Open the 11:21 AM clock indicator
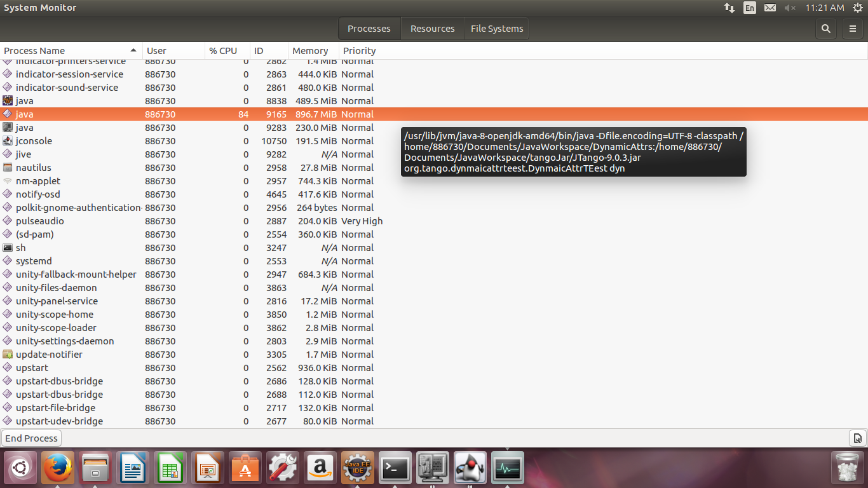The image size is (868, 488). point(824,8)
